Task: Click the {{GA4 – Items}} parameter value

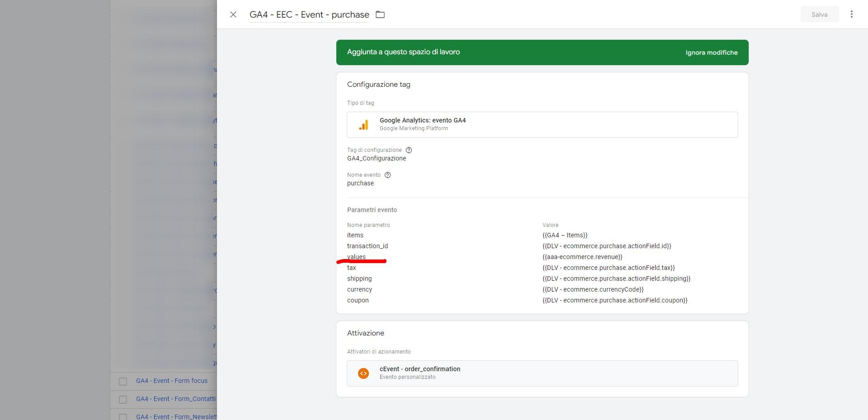Action: (565, 235)
